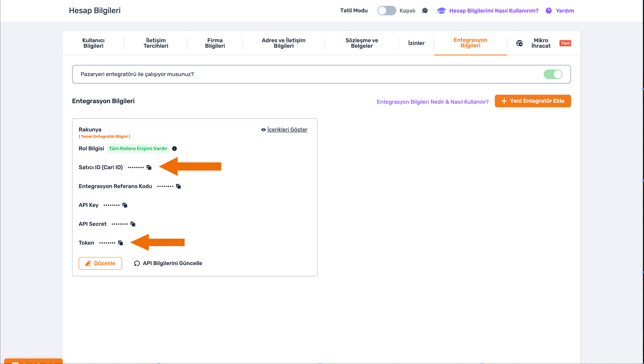
Task: Open Entegrasyon Bilgileri Nedir & Nasıl Kullanılır link
Action: [432, 102]
